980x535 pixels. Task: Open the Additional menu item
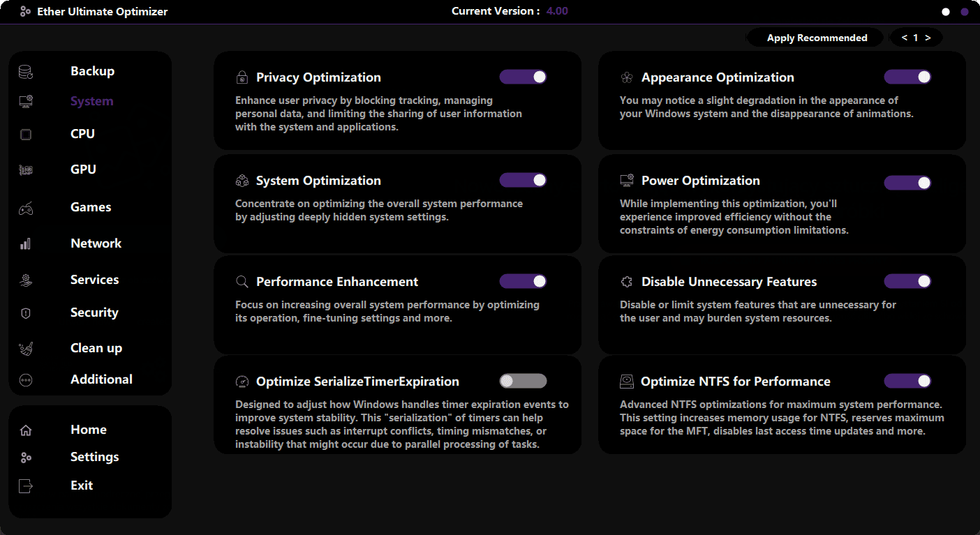(101, 379)
